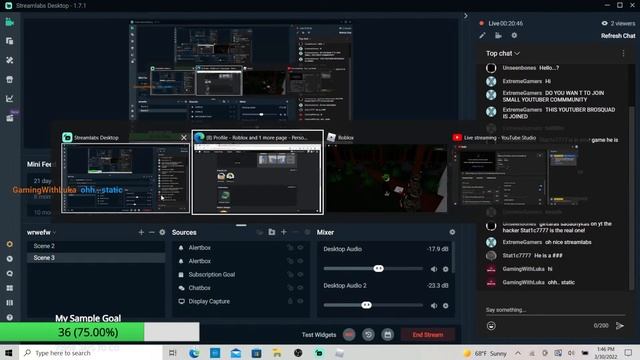Open the emoji picker in chat

pyautogui.click(x=491, y=326)
